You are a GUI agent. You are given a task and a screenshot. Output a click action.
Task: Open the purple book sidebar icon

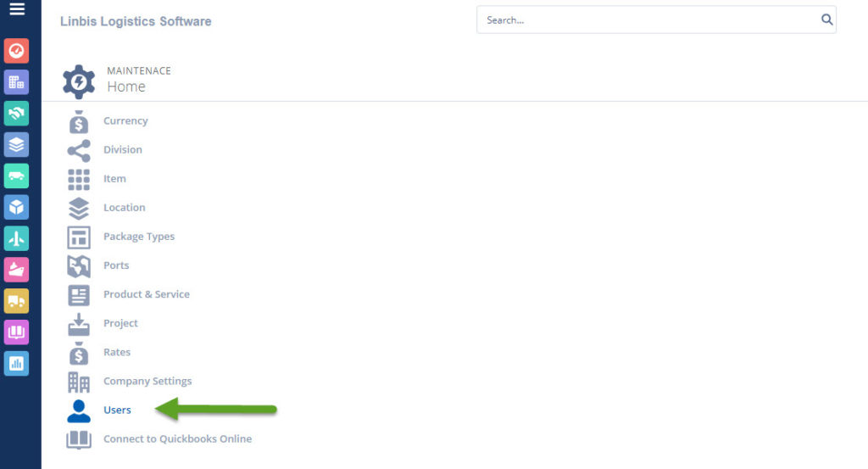[x=17, y=332]
